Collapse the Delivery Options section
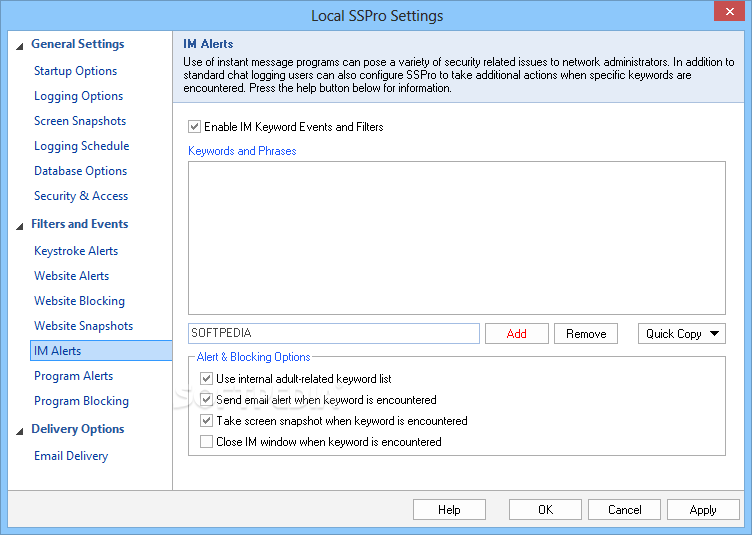This screenshot has height=535, width=752. coord(20,431)
